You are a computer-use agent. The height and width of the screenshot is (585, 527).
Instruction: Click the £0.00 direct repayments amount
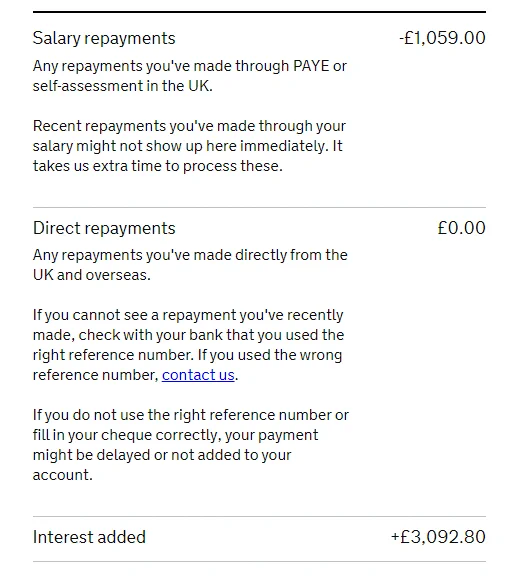(x=462, y=228)
